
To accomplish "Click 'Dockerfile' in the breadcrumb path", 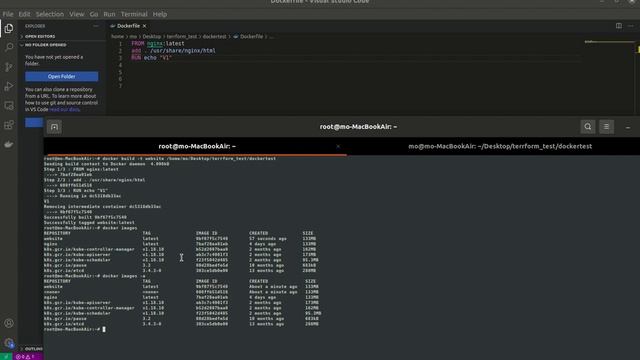I will [x=251, y=36].
